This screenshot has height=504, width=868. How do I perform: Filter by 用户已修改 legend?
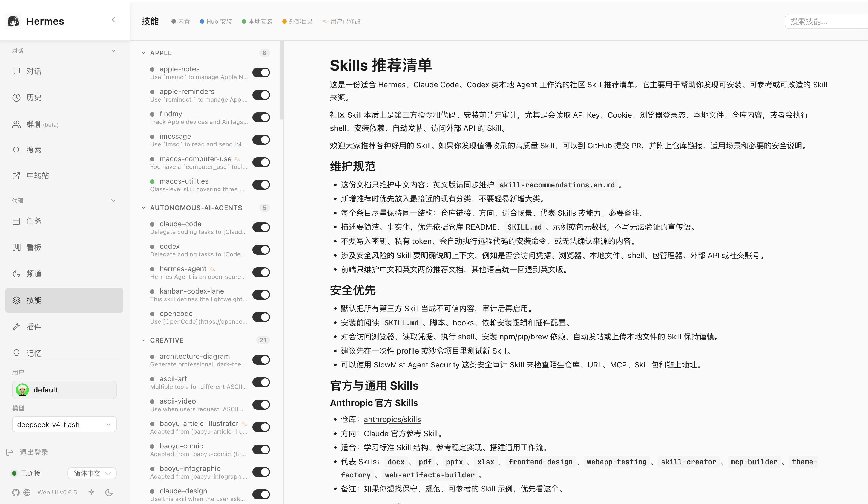click(x=342, y=21)
